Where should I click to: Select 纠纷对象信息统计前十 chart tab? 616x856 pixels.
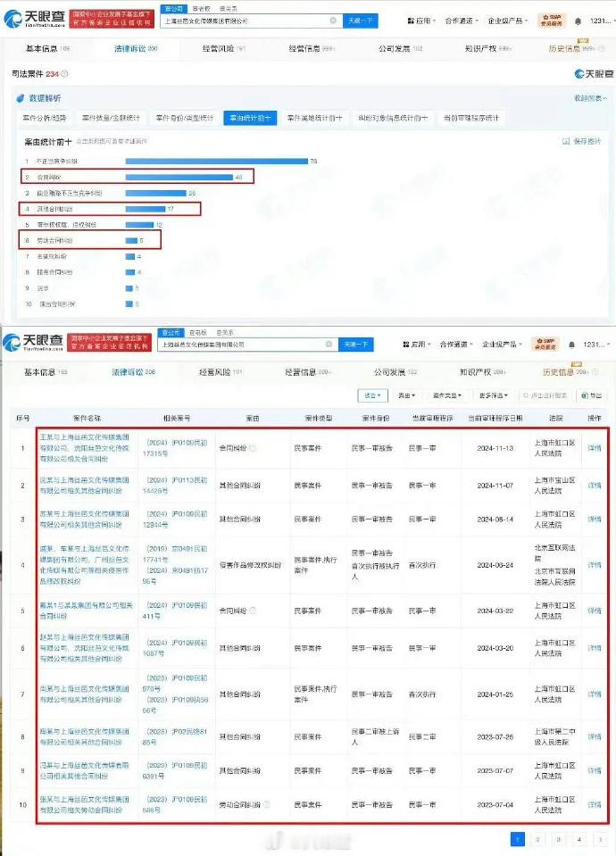point(393,118)
